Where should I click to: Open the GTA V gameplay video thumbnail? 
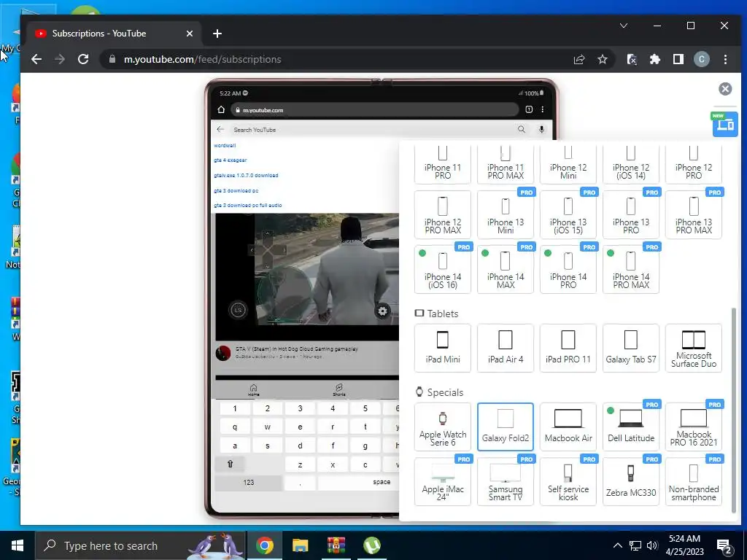tap(307, 276)
